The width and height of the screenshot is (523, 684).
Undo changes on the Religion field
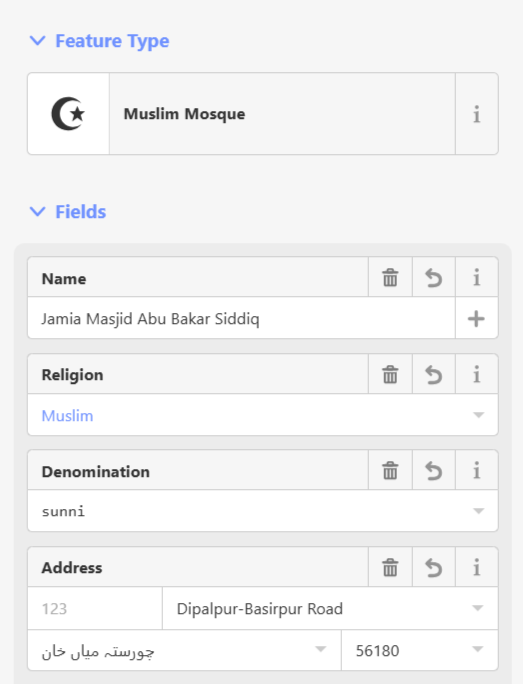(434, 374)
